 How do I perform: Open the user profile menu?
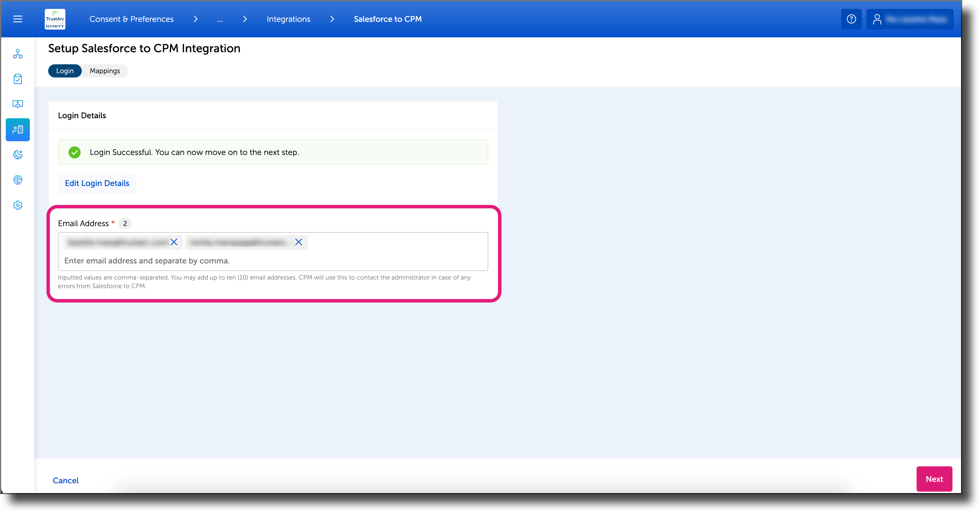[910, 19]
